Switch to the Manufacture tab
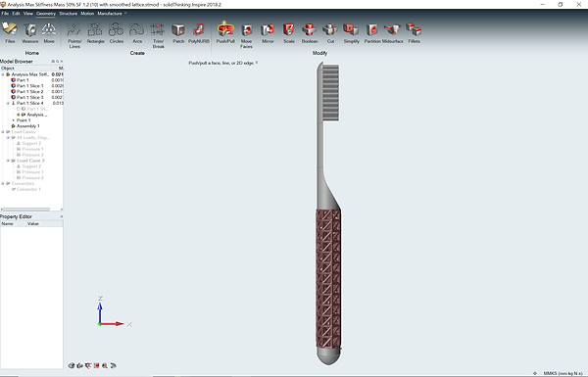 pos(110,14)
